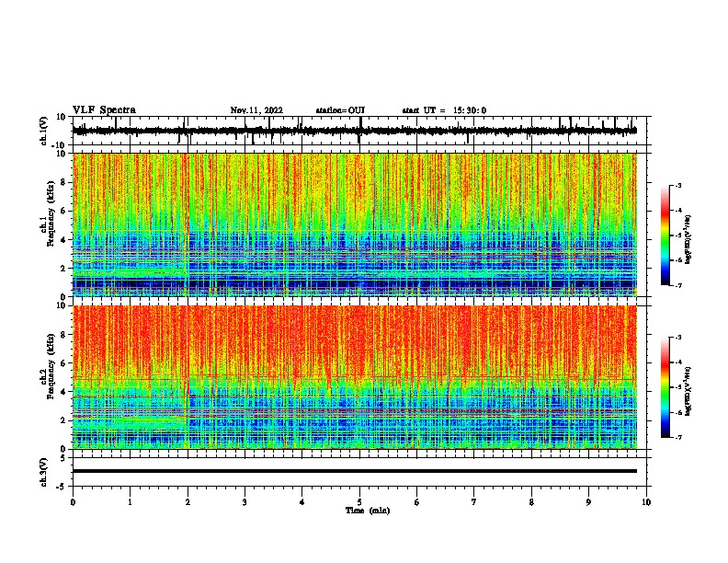Viewport: 728px width, 563px height.
Task: Click the ch.1 spectrogram color scale bar
Action: (665, 236)
